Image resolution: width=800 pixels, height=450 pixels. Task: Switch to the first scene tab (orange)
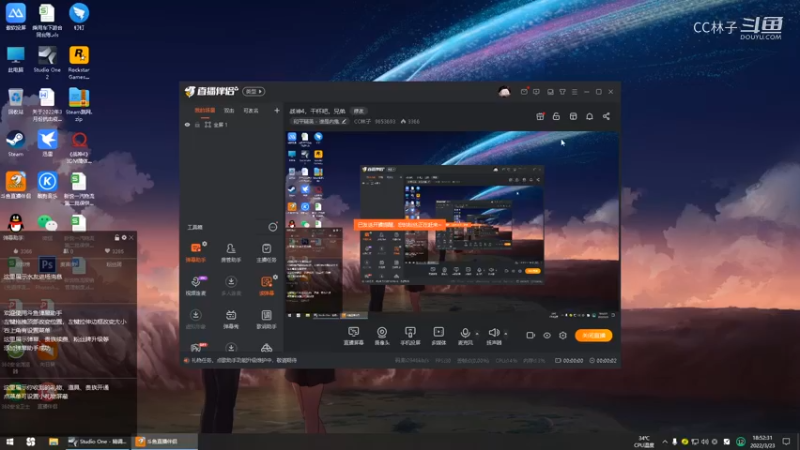point(205,110)
